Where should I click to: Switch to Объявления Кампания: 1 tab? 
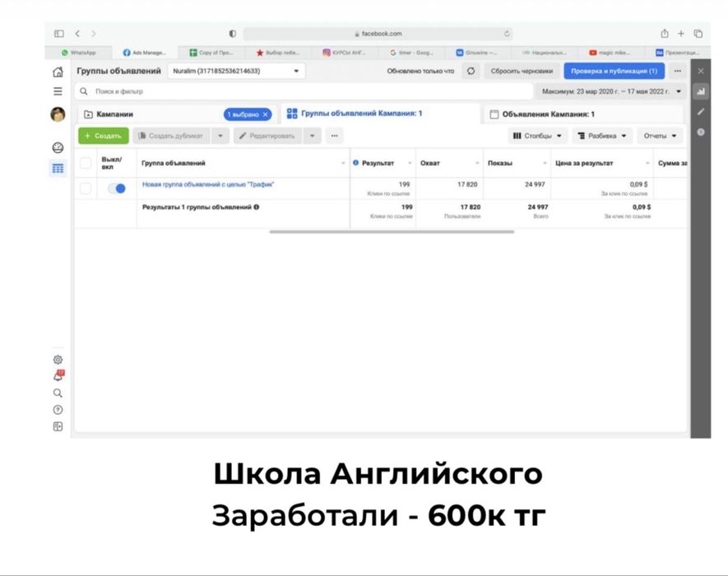click(x=583, y=114)
